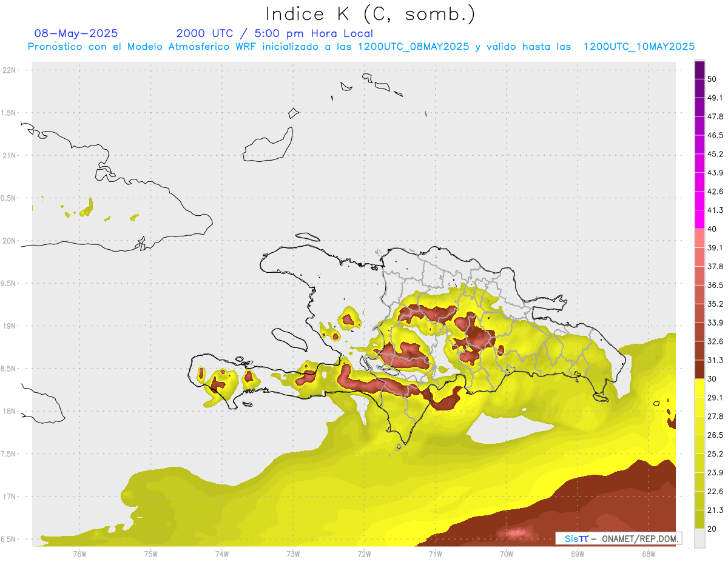Viewport: 728px width, 562px height.
Task: Click the bright yellow swatch between 29.1 and 30
Action: click(699, 389)
